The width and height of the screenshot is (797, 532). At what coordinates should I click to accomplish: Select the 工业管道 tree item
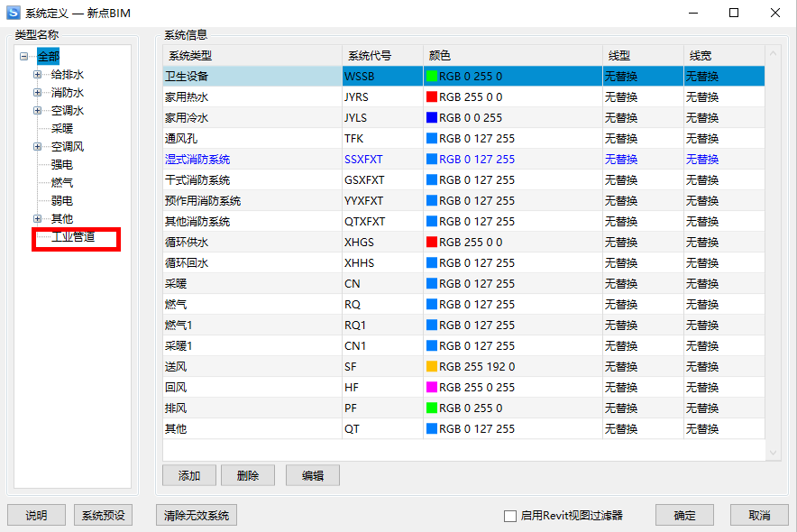73,237
